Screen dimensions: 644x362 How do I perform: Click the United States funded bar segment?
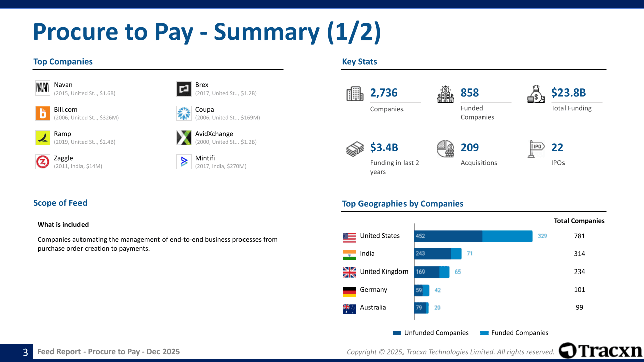point(507,236)
